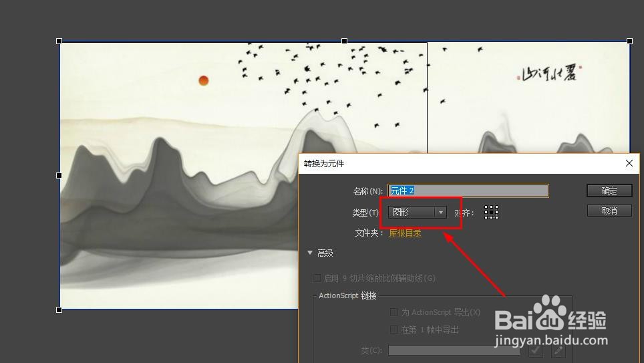Click the left-middle selection handle of image

click(59, 176)
